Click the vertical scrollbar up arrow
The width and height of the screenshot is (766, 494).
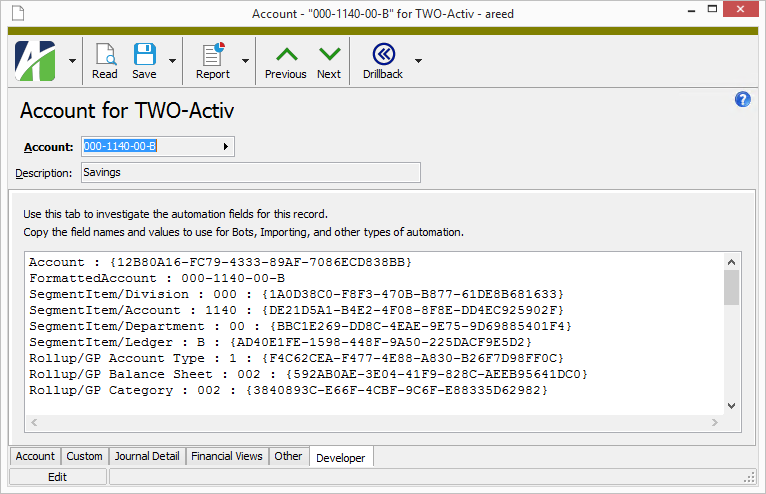coord(731,262)
